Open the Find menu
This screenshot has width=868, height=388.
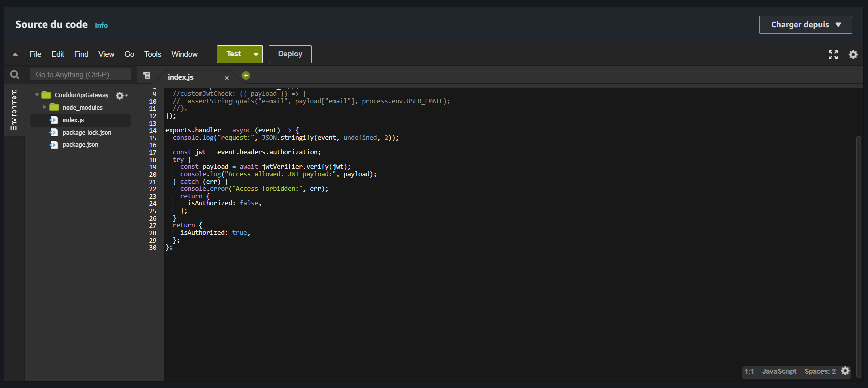pyautogui.click(x=81, y=54)
